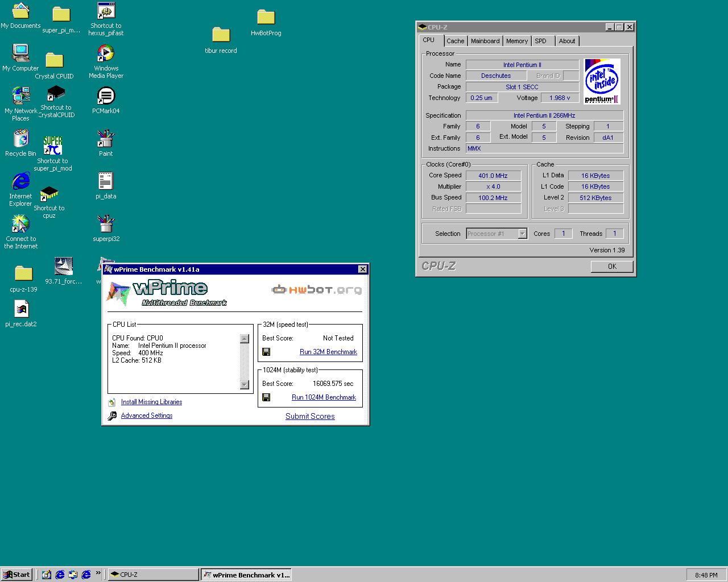Click the 8:48 PM system clock
Screen dimensions: 728x582
tap(706, 575)
